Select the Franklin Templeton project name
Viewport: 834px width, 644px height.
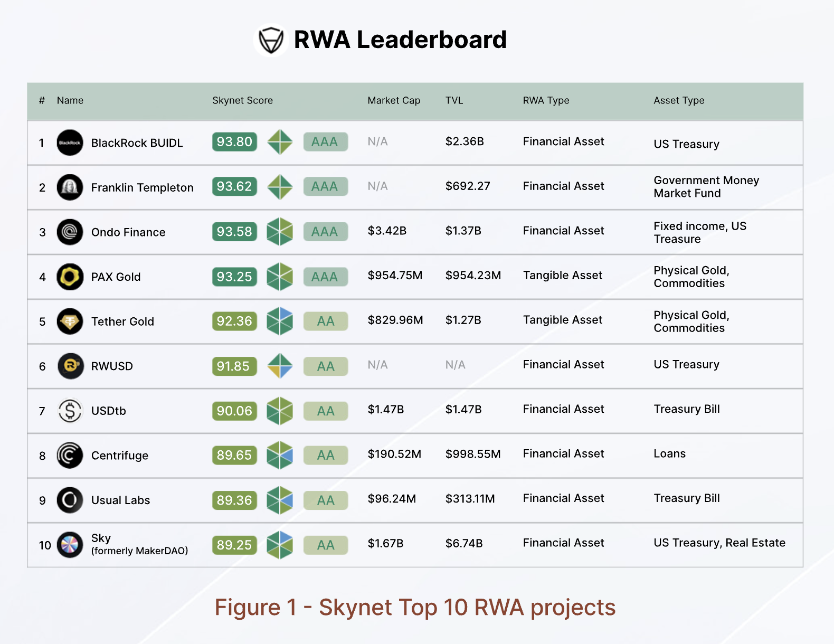tap(142, 188)
